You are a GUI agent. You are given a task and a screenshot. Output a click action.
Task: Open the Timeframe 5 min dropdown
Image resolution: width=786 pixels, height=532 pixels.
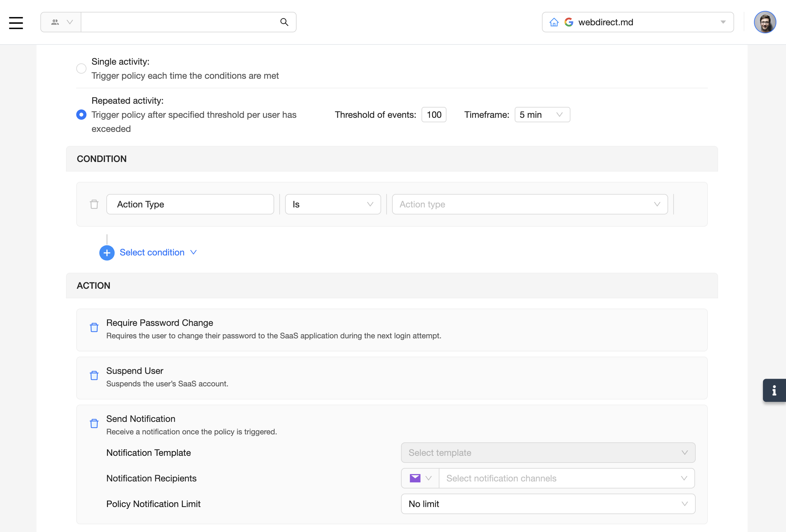(x=542, y=115)
